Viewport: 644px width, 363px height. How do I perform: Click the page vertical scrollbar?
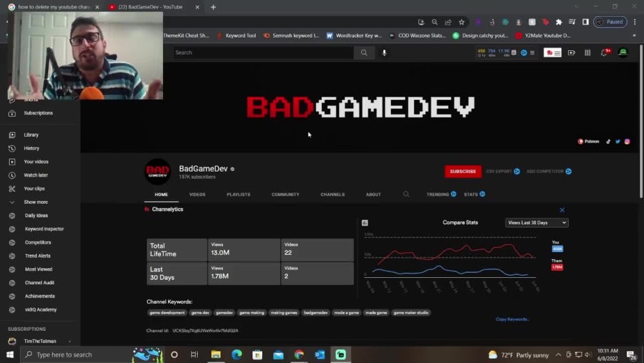pyautogui.click(x=641, y=123)
